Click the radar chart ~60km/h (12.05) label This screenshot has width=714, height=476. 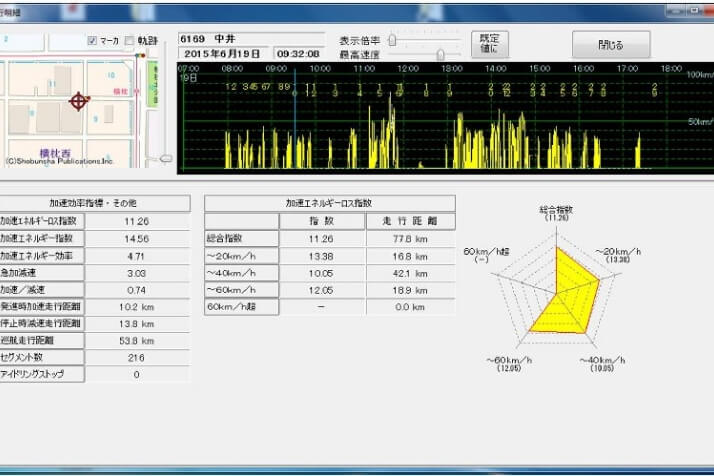[x=509, y=364]
